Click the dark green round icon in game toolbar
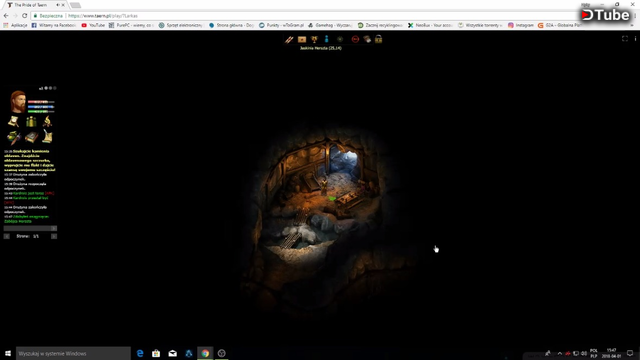Screen dimensions: 640x360 tap(340, 39)
